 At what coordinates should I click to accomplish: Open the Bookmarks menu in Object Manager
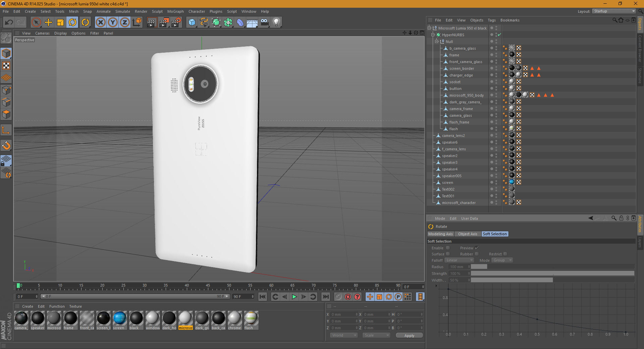click(510, 20)
